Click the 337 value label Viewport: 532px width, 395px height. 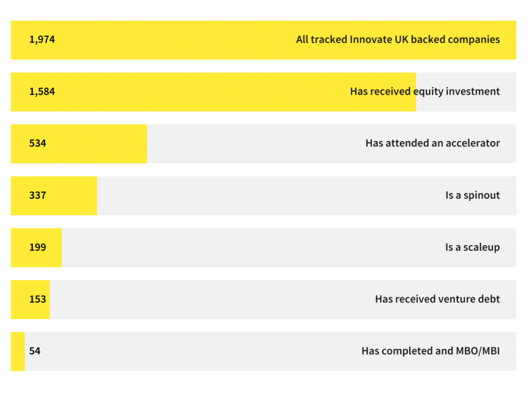[x=37, y=195]
